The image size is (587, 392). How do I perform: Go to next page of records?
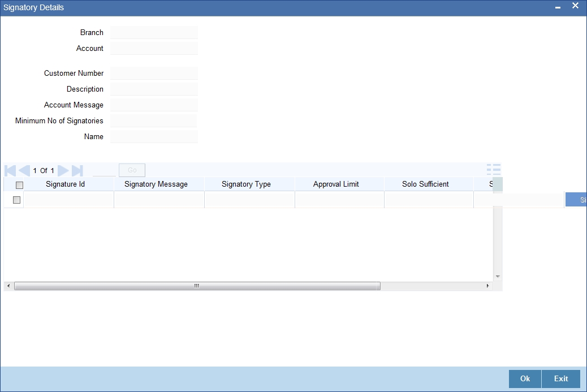click(x=63, y=171)
